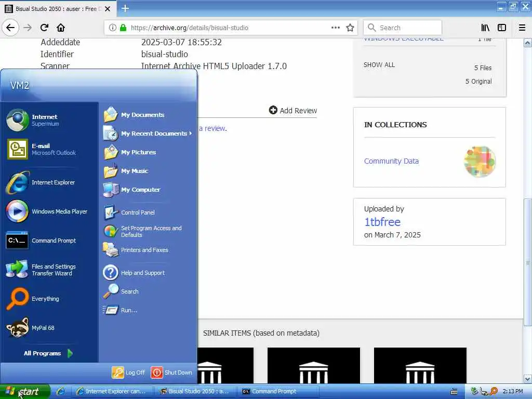Image resolution: width=532 pixels, height=399 pixels.
Task: Close the Bisual Studio 2050 tab
Action: click(x=108, y=9)
